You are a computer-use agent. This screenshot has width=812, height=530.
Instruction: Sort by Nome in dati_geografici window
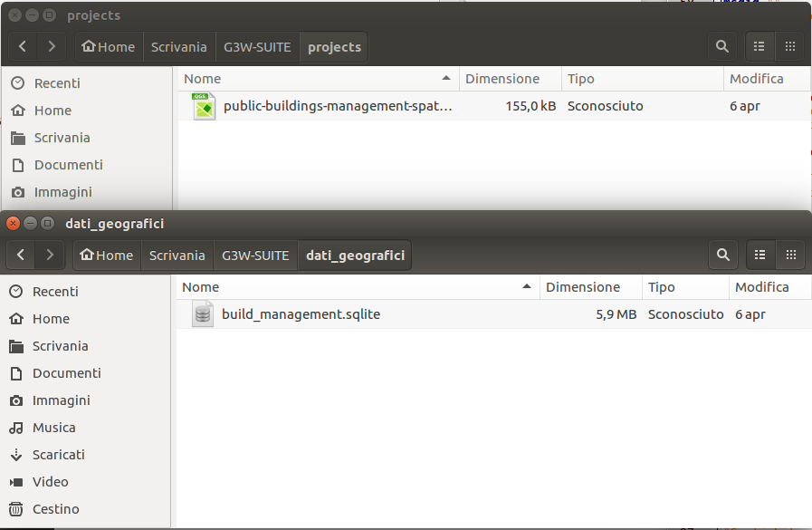click(x=358, y=287)
